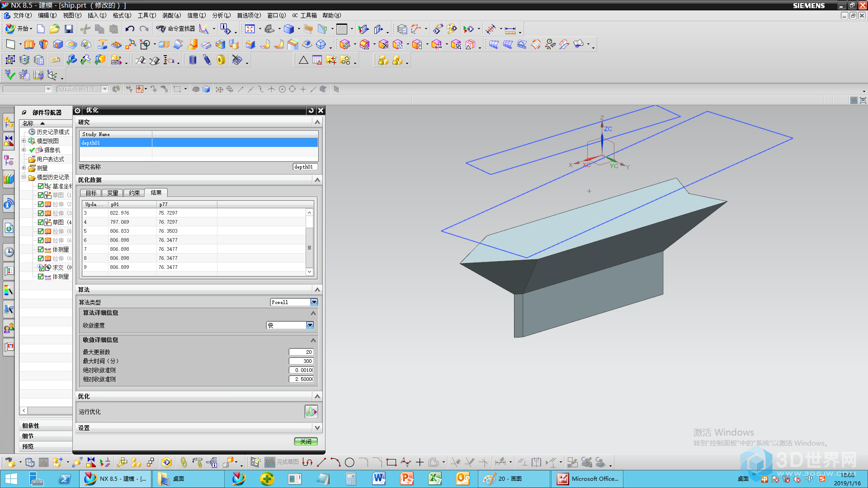Screen dimensions: 868x488
Task: Collapse the 收敛详细信息 section
Action: pos(313,340)
